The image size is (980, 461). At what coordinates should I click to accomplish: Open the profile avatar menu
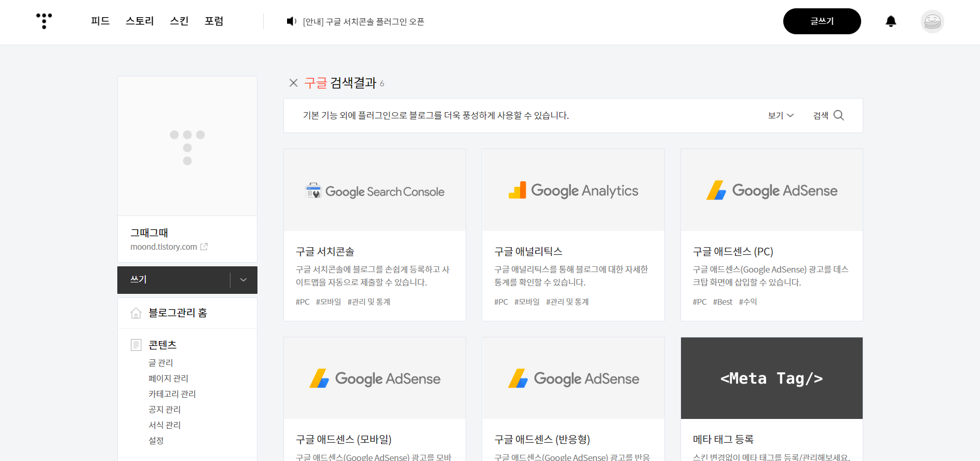pos(932,21)
